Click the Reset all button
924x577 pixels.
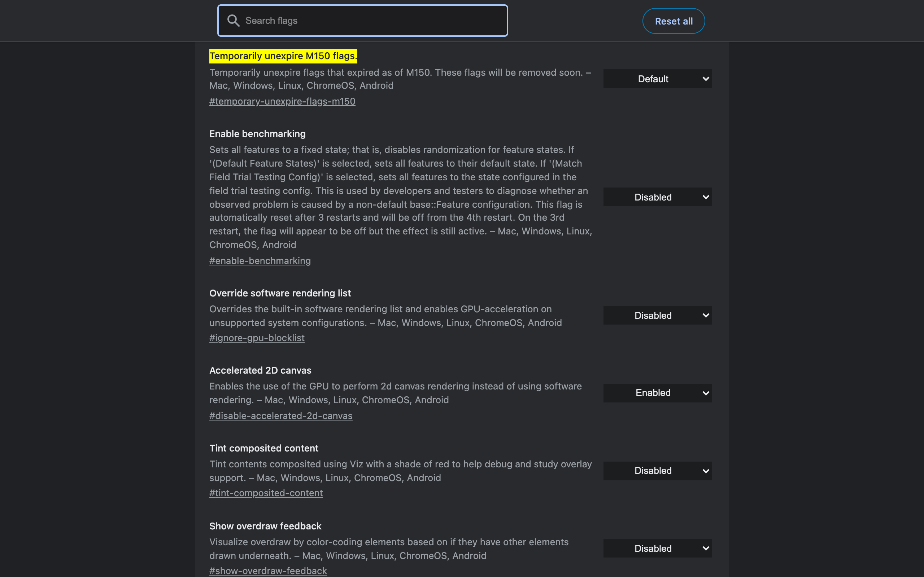point(674,21)
